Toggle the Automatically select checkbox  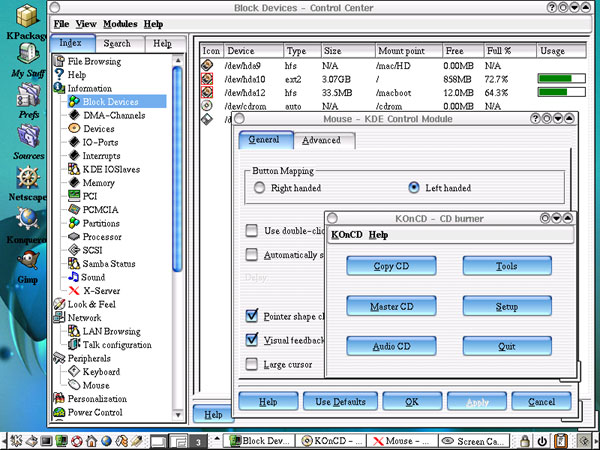point(251,255)
